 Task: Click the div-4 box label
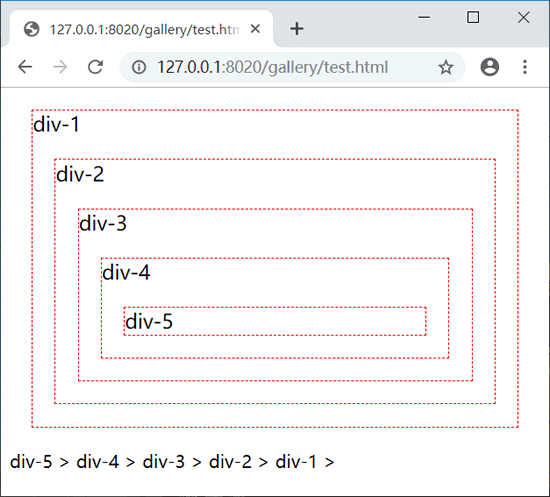[126, 272]
